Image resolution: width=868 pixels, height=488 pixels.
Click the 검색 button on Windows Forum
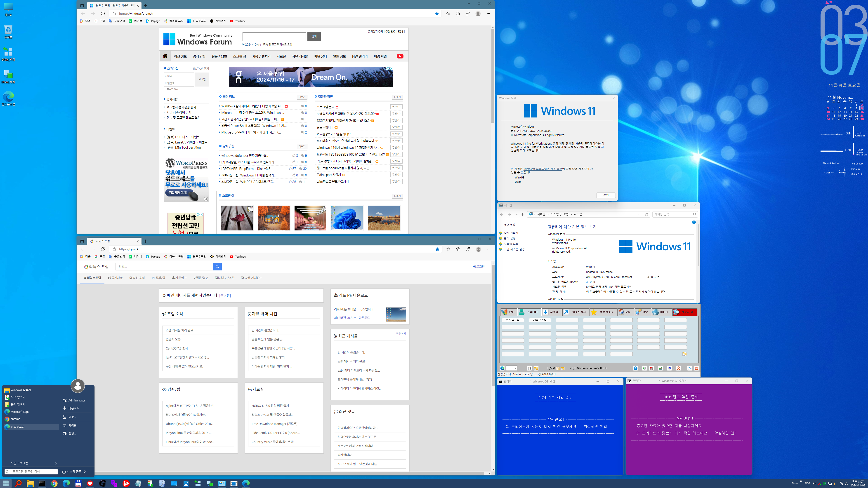(314, 36)
